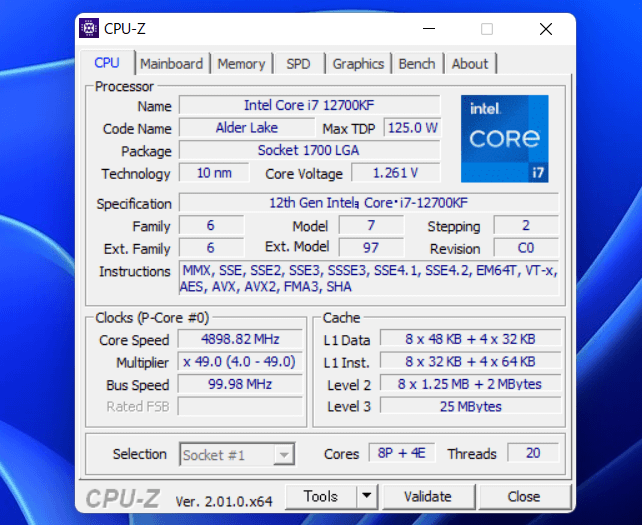Show the About tab
Image resolution: width=642 pixels, height=525 pixels.
click(x=470, y=64)
